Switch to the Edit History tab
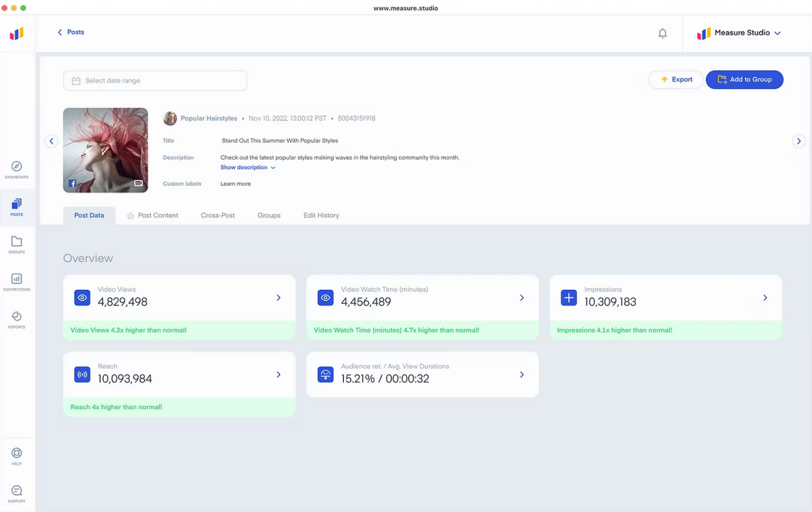 click(x=321, y=215)
